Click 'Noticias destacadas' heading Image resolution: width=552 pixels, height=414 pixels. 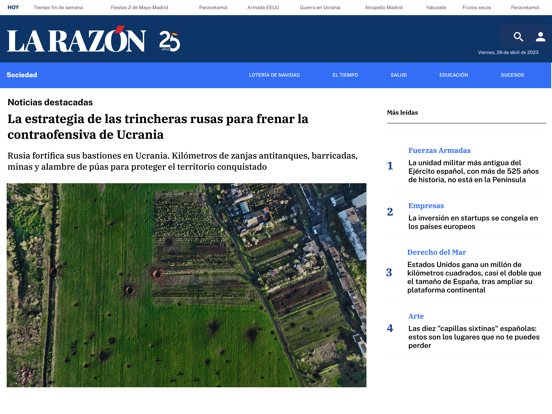pyautogui.click(x=50, y=102)
